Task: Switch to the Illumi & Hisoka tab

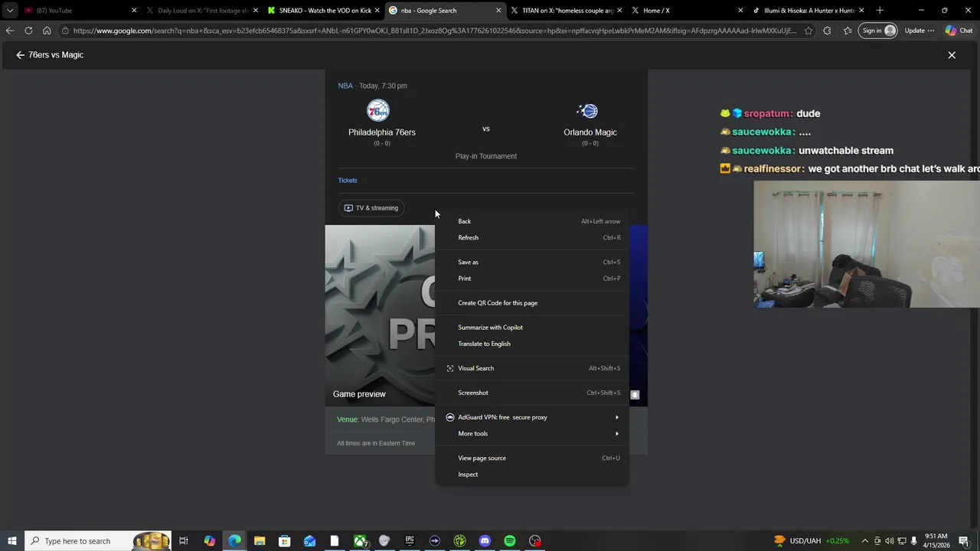Action: tap(808, 11)
